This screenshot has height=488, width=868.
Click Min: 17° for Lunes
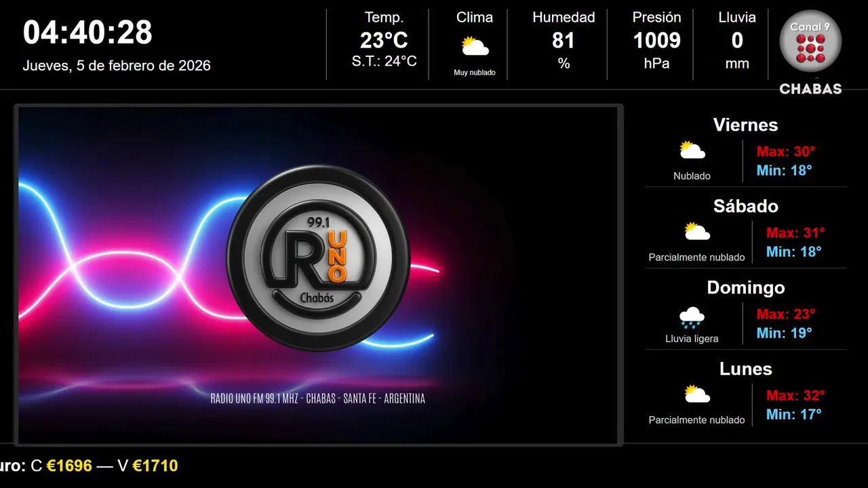(x=794, y=414)
